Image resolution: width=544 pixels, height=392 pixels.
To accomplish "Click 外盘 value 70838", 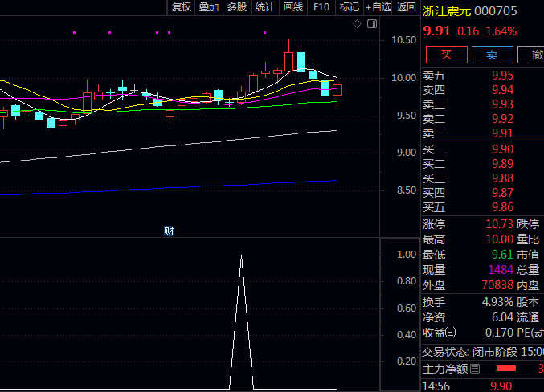I will tap(497, 285).
